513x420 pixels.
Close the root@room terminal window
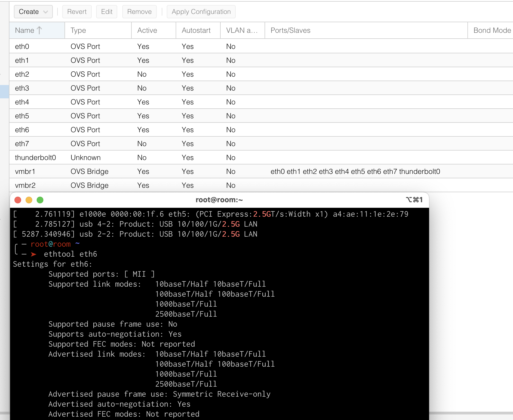[18, 200]
